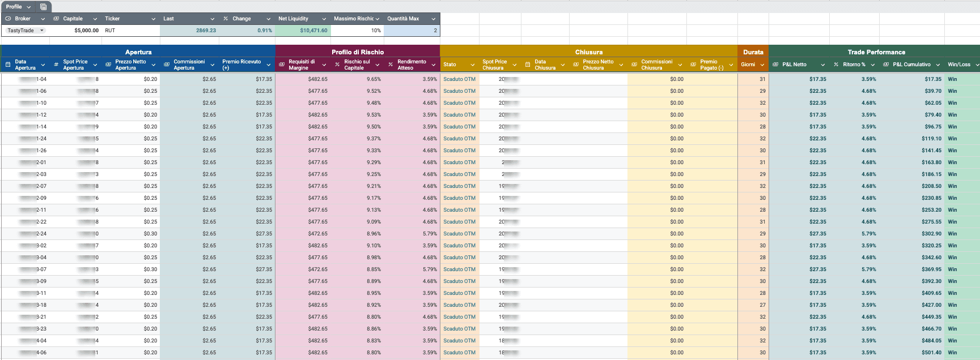This screenshot has height=360, width=980.
Task: Select the $39.70 P&L Cumulativo cell
Action: 912,91
